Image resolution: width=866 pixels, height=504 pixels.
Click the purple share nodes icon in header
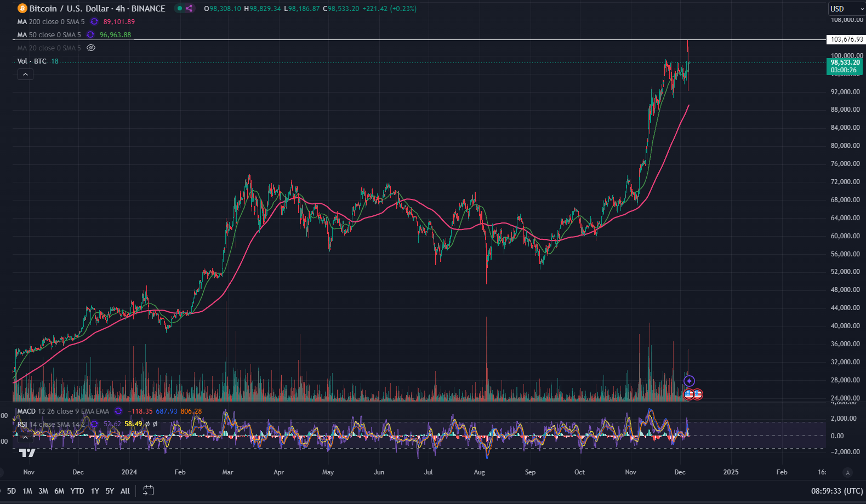click(189, 8)
